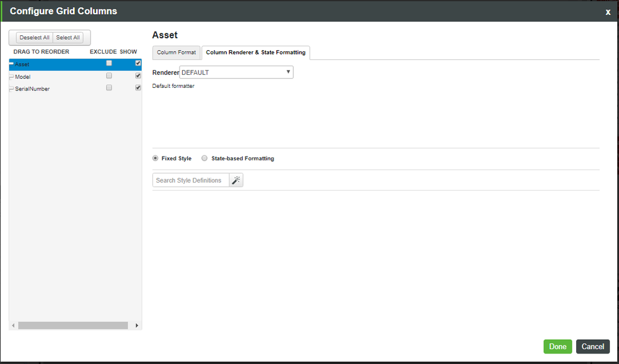619x364 pixels.
Task: Click the Deselect All button
Action: pos(34,37)
